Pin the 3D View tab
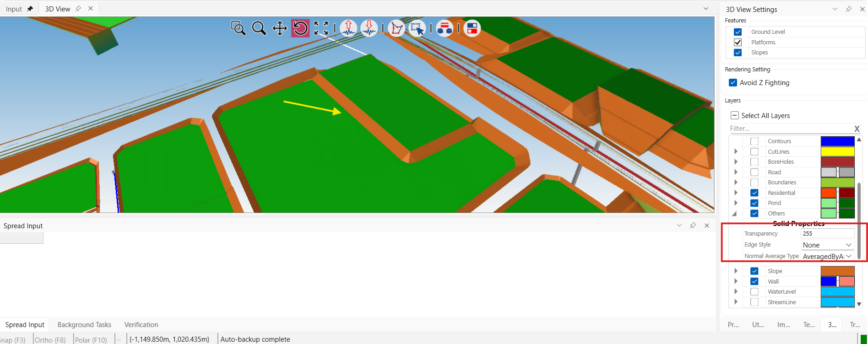The height and width of the screenshot is (344, 868). 78,9
